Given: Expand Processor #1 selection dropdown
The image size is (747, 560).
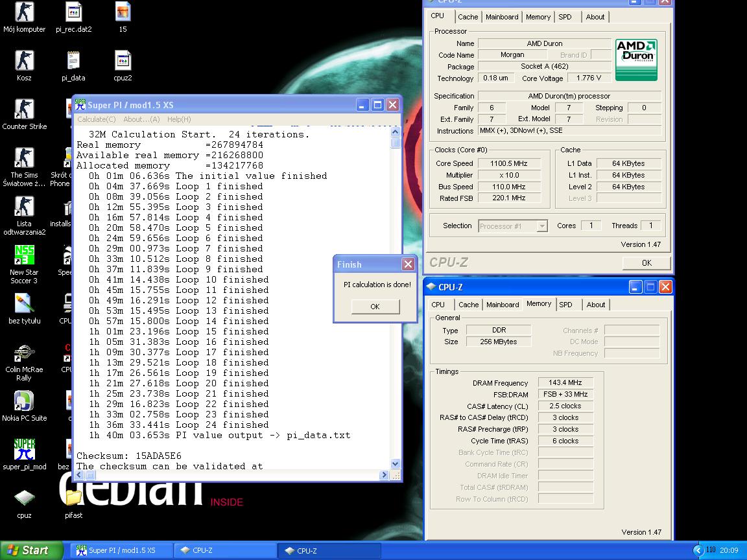Looking at the screenshot, I should 541,226.
